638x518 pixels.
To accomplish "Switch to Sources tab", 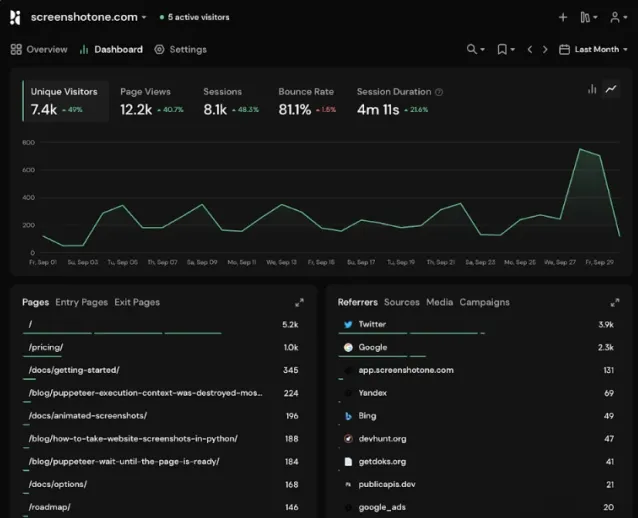I will point(402,302).
